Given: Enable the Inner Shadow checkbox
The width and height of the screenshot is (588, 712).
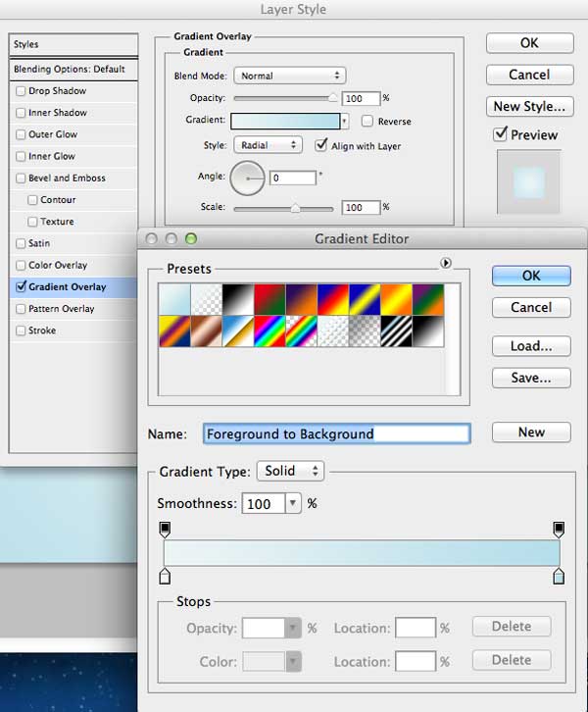Looking at the screenshot, I should (21, 113).
